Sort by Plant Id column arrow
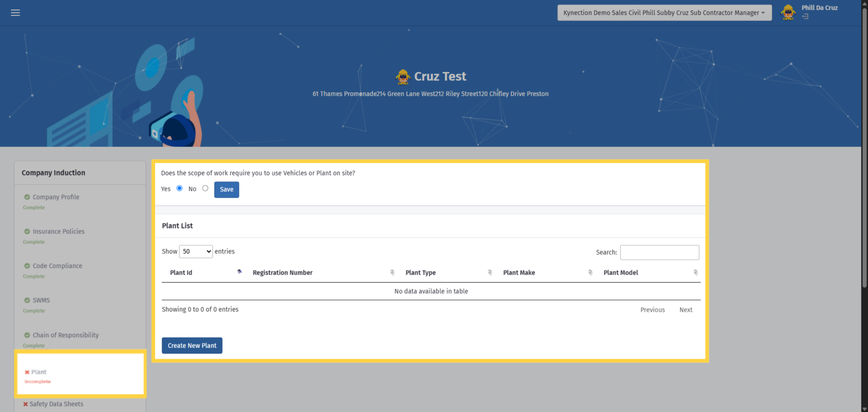This screenshot has width=868, height=412. [x=239, y=272]
